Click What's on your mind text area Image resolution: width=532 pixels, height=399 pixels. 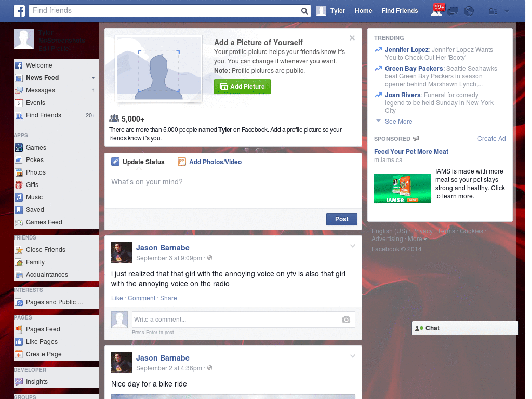(x=233, y=189)
